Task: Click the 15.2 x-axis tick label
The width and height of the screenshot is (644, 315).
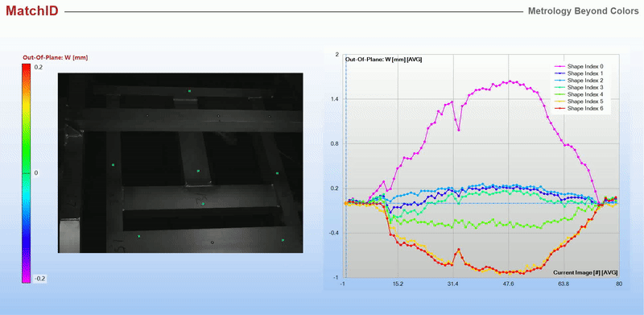Action: pos(398,284)
